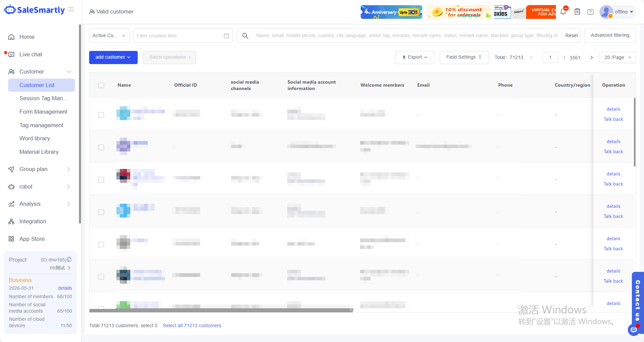Check the first customer row checkbox
Screen dimensions: 644x342
tap(101, 115)
